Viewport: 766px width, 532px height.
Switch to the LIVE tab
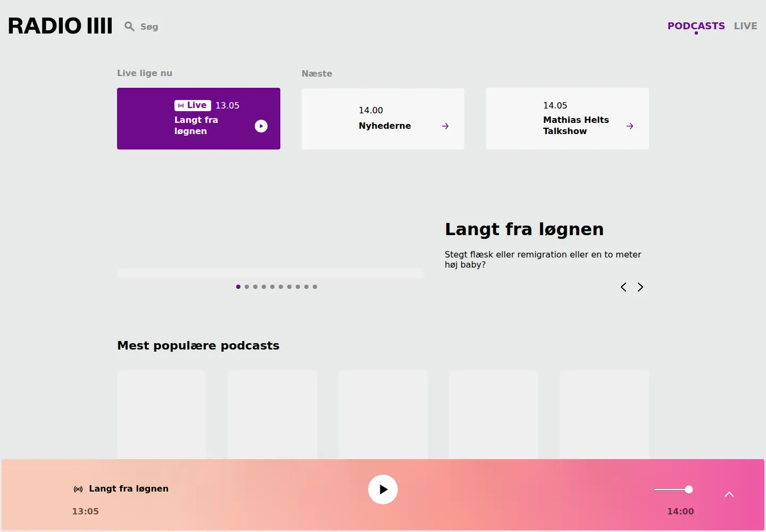point(745,26)
